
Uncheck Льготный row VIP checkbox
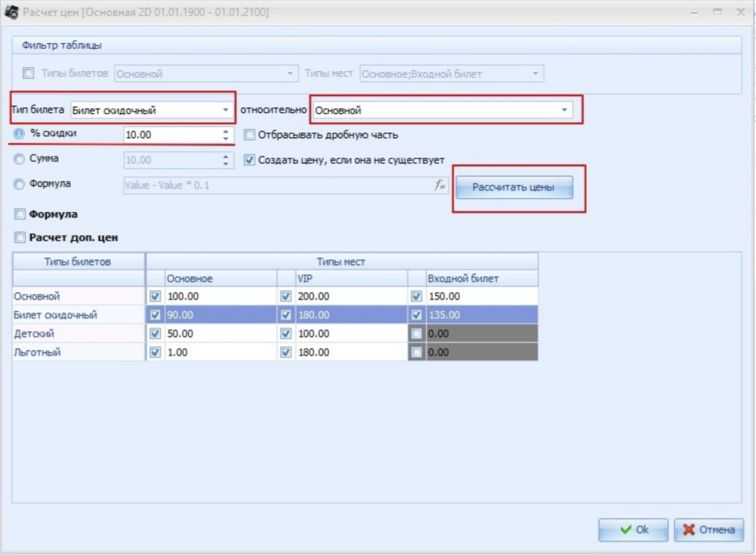(286, 352)
